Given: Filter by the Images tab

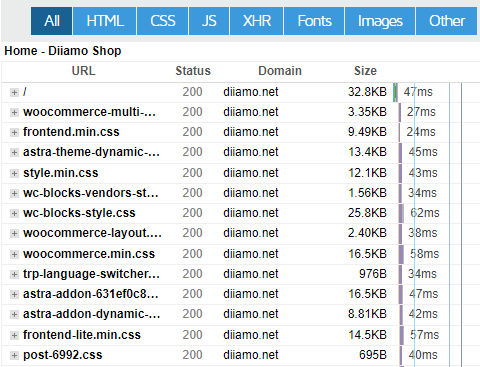Looking at the screenshot, I should [x=380, y=21].
